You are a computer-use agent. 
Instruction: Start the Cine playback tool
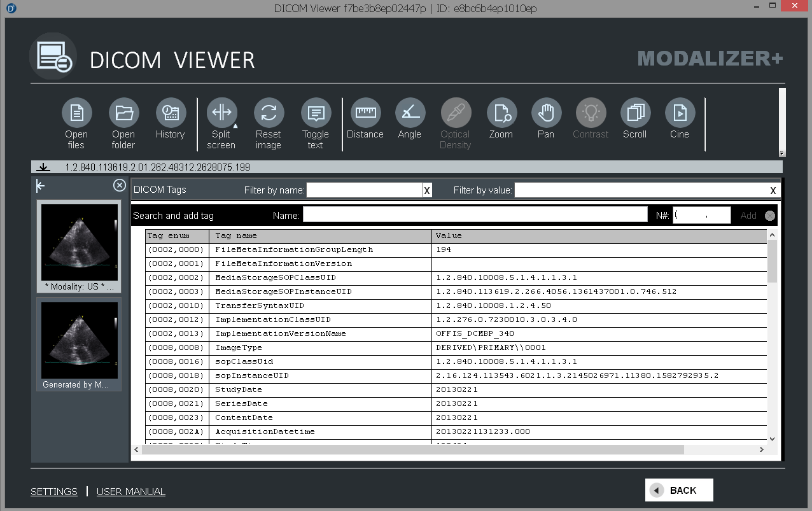pyautogui.click(x=680, y=113)
